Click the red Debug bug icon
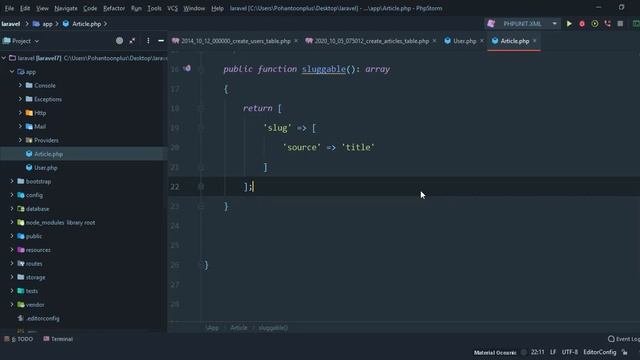The width and height of the screenshot is (640, 360). click(x=582, y=24)
